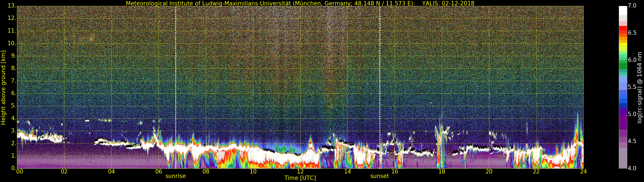644x182 pixels.
Task: Click the '8.' tick on the height axis
Action: pos(14,68)
